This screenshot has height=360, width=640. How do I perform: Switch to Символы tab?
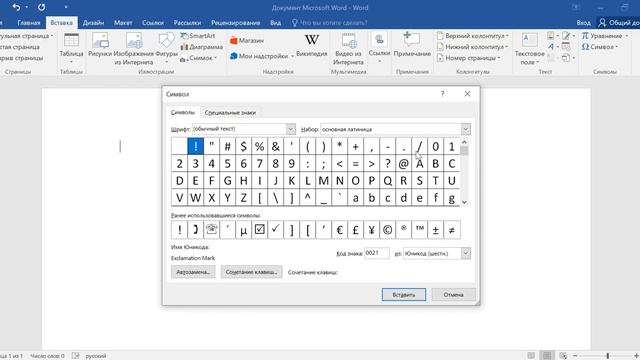pos(182,112)
